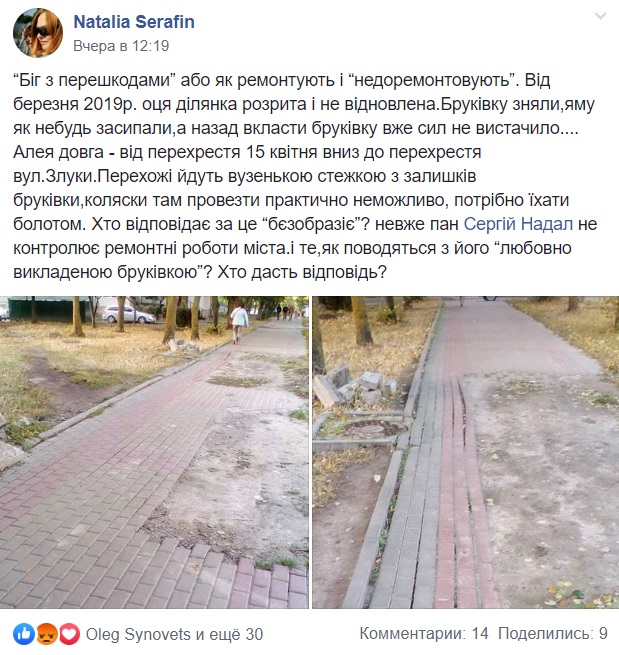Expand the post options chevron menu
The image size is (619, 655).
(x=600, y=16)
